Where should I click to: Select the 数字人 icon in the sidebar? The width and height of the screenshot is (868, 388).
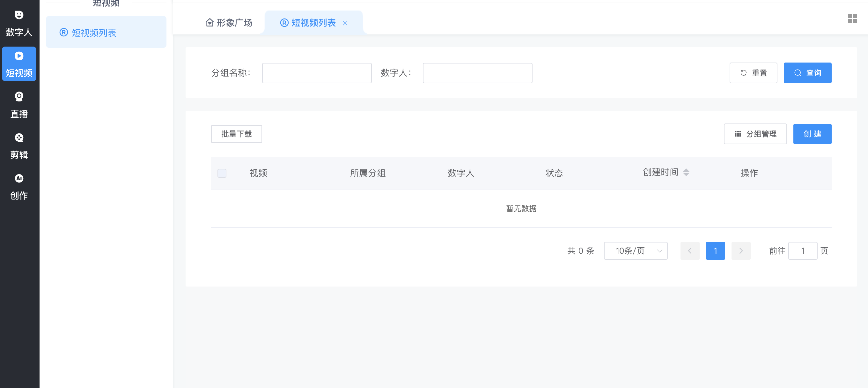19,15
